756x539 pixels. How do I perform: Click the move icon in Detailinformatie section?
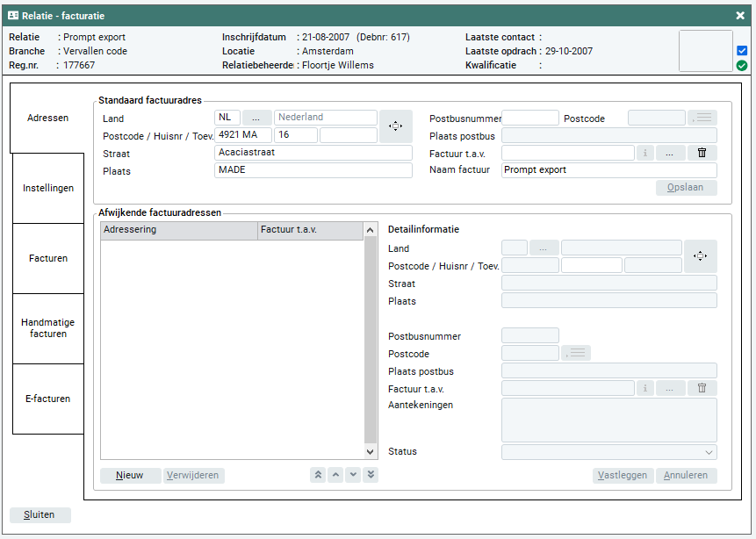point(700,256)
